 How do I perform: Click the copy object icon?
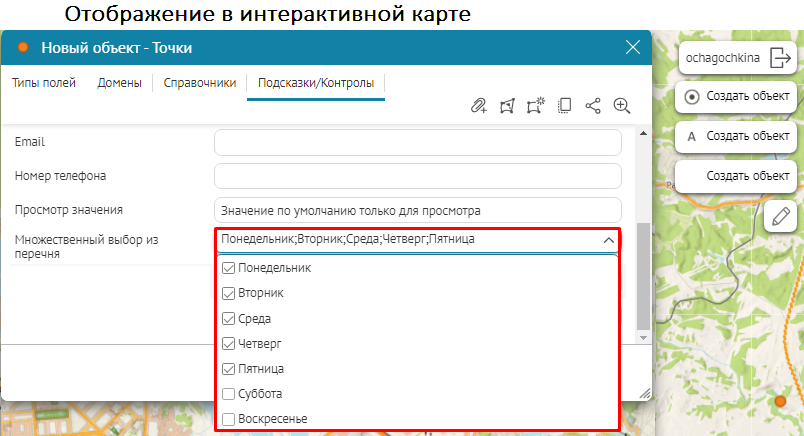(x=564, y=106)
